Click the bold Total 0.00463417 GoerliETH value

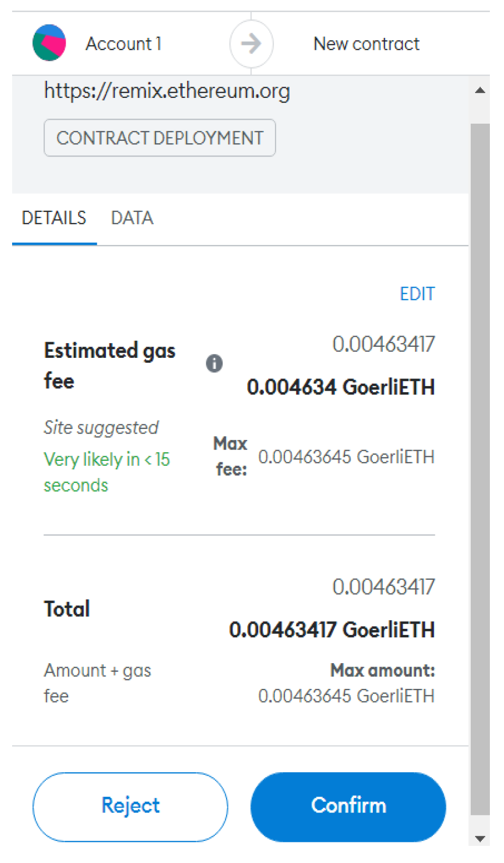coord(332,630)
